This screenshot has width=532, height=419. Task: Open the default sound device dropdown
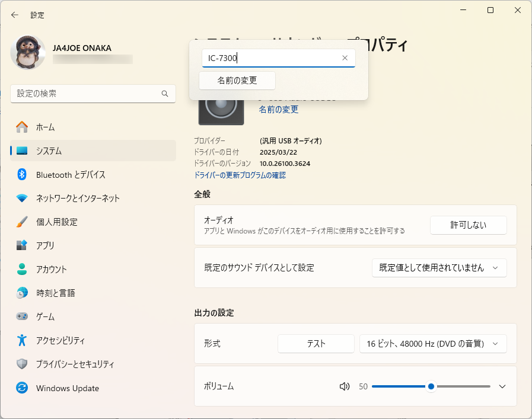click(439, 268)
